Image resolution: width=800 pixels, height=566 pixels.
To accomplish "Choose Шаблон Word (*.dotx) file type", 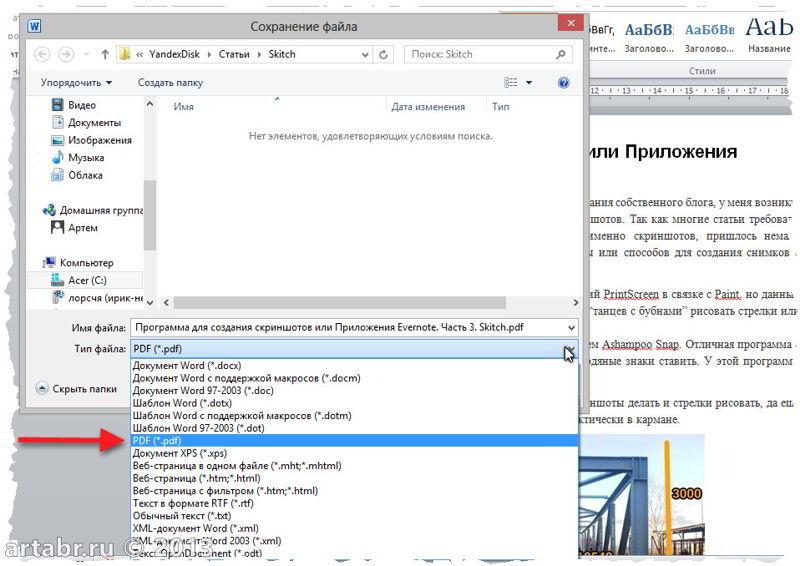I will tap(354, 403).
